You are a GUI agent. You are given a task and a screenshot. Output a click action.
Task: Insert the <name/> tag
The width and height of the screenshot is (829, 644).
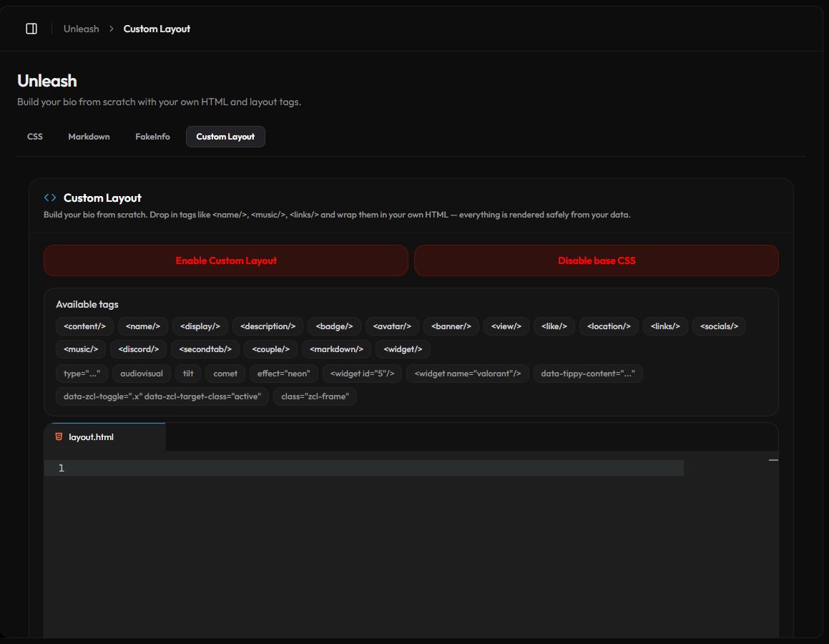tap(143, 326)
